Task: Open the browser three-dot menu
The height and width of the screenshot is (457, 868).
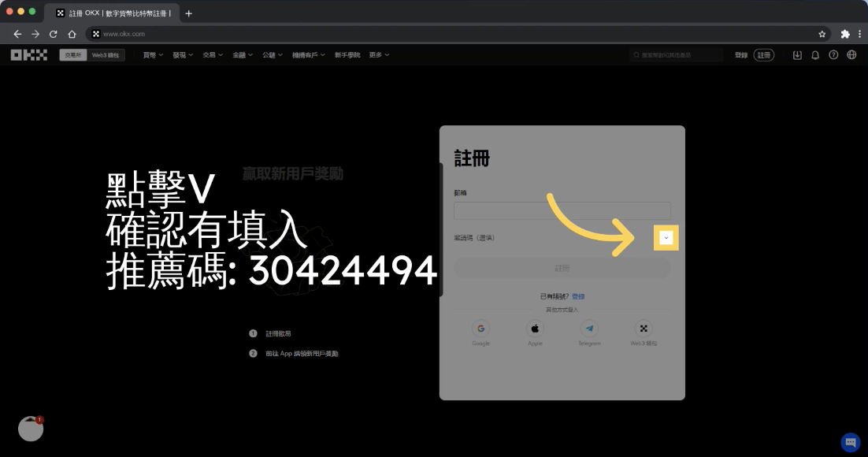Action: (859, 34)
